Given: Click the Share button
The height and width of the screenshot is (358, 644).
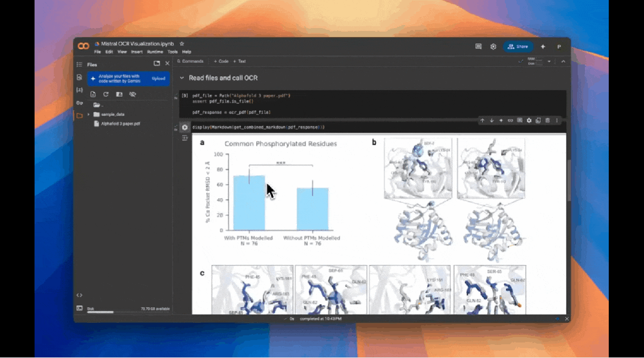Looking at the screenshot, I should [518, 47].
